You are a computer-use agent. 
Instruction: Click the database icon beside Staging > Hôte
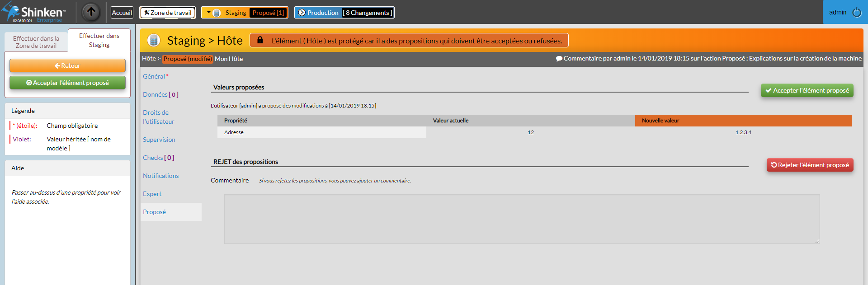154,40
